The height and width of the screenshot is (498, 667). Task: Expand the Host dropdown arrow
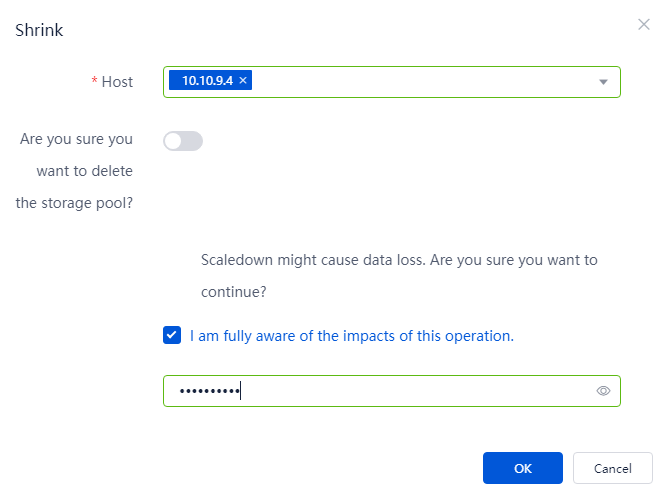[x=603, y=82]
